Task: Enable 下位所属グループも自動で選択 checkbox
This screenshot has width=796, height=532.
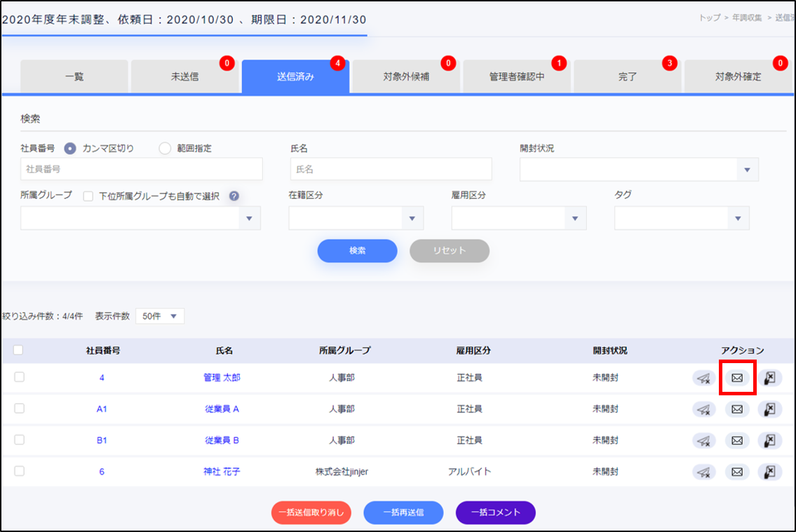Action: 88,196
